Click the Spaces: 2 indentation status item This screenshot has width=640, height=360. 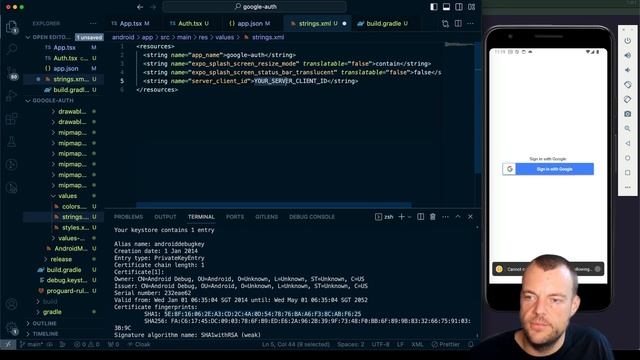click(x=351, y=344)
